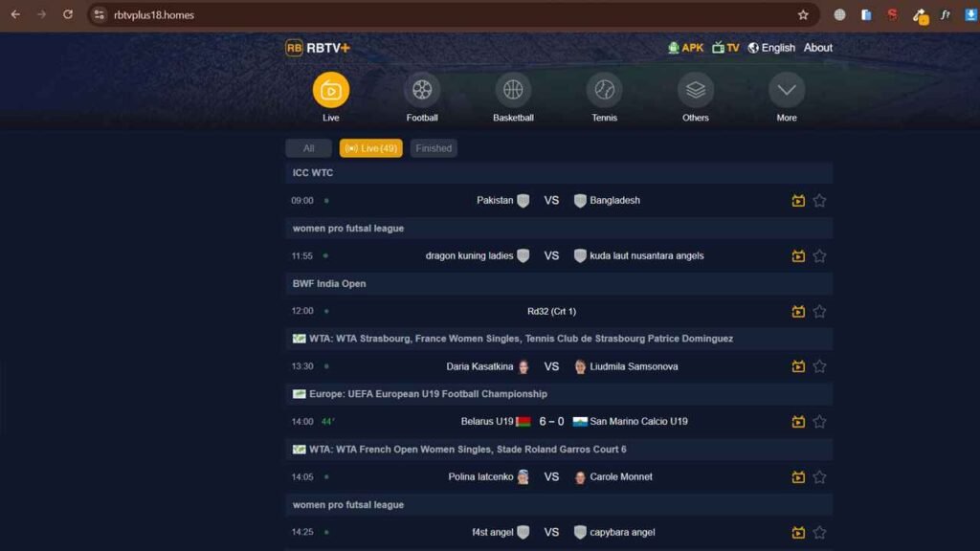980x551 pixels.
Task: Expand the More categories chevron
Action: coord(787,90)
